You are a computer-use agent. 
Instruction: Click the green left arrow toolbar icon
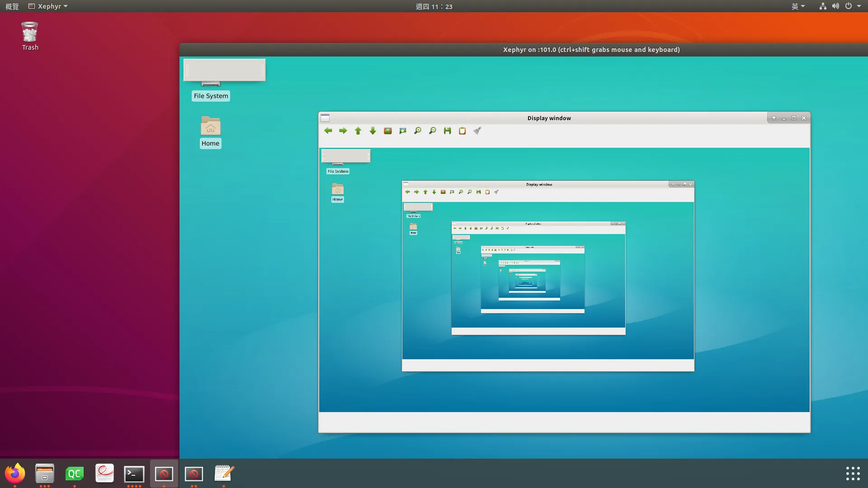pos(328,131)
